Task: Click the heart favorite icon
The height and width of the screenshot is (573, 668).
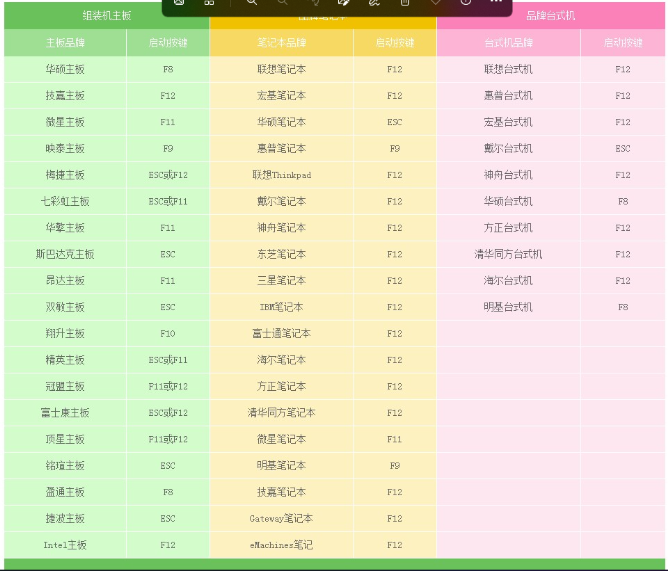Action: click(435, 3)
